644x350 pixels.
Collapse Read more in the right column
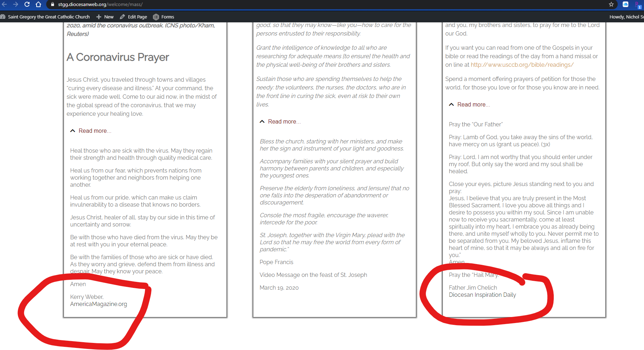point(469,104)
